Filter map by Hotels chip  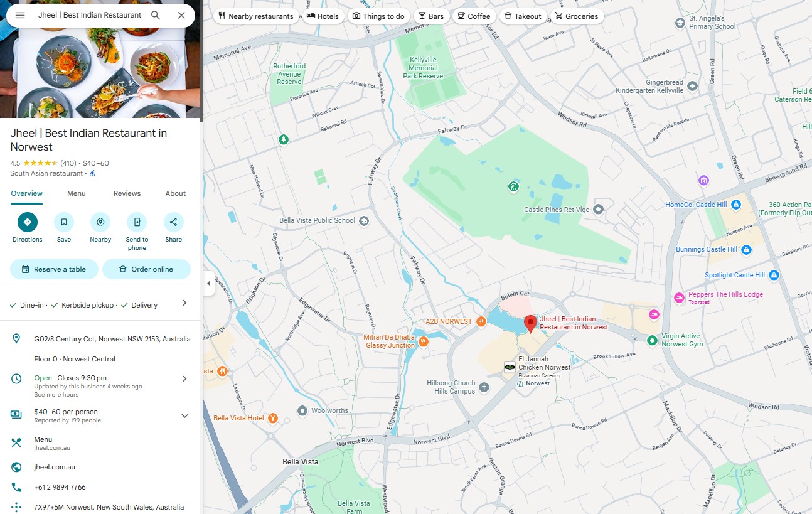point(323,16)
